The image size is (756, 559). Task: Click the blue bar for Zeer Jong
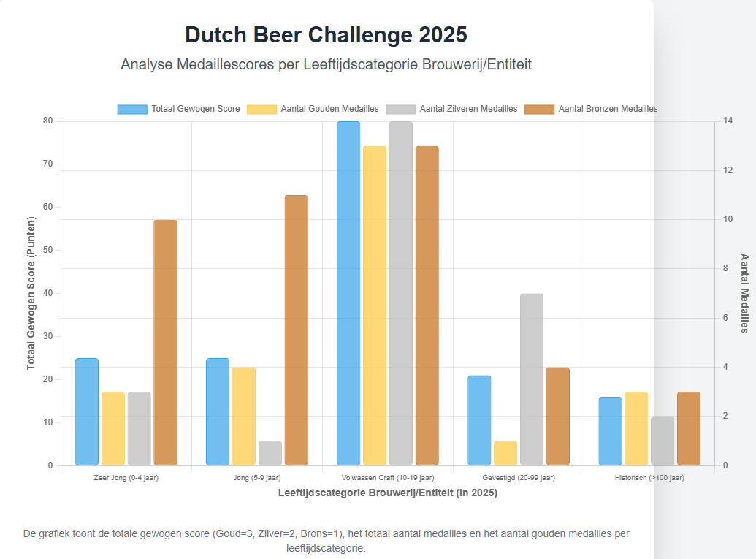pos(87,411)
